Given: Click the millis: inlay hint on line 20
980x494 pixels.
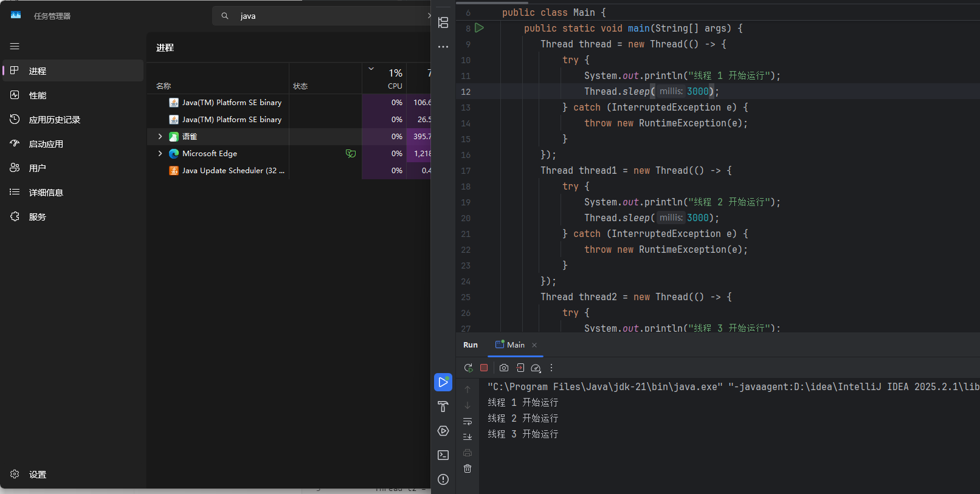Looking at the screenshot, I should [671, 218].
